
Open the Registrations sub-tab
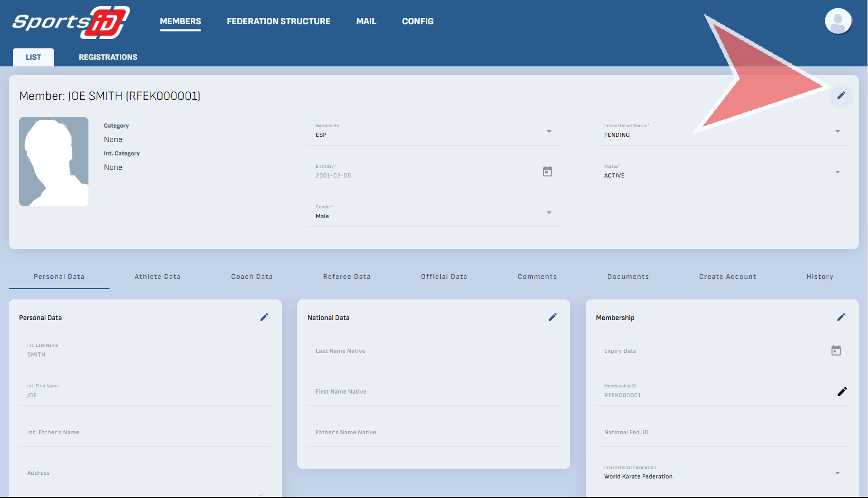[x=108, y=57]
